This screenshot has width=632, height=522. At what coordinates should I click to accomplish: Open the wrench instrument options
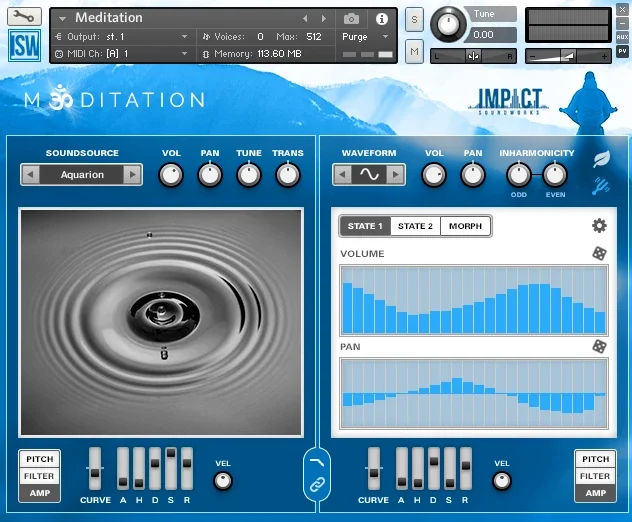click(x=24, y=17)
